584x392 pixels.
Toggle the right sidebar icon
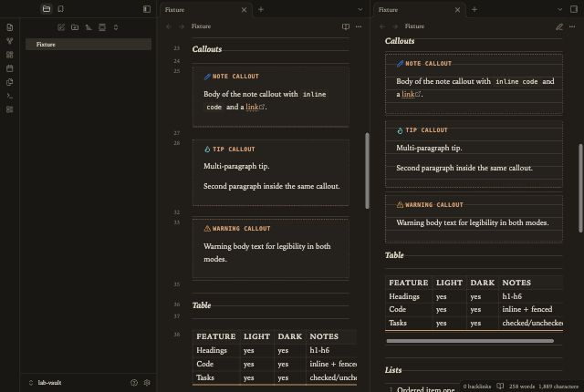click(x=574, y=9)
